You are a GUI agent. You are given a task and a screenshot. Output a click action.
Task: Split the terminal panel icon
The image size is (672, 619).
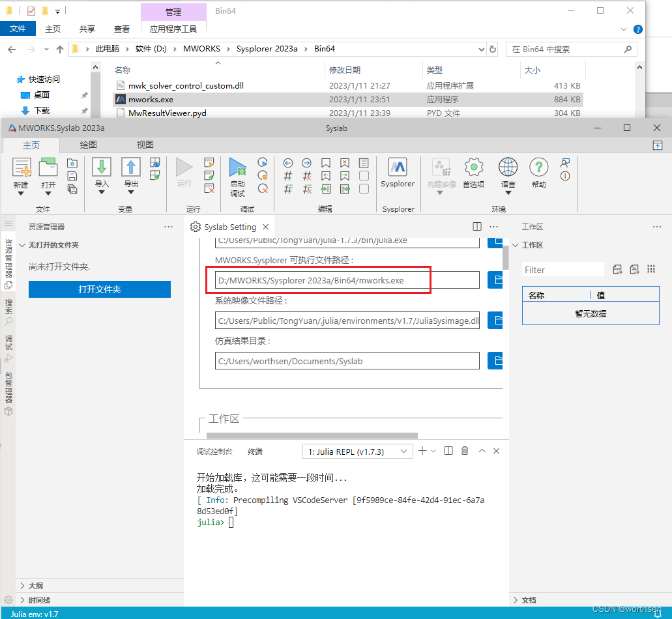448,451
